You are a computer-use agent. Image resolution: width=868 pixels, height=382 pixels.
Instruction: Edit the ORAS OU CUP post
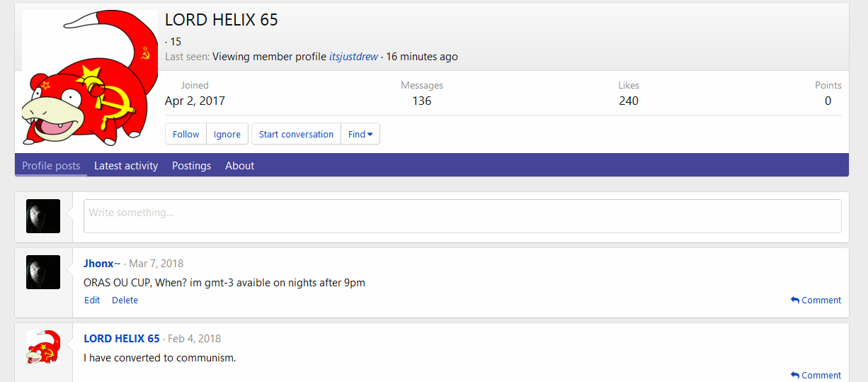click(92, 300)
